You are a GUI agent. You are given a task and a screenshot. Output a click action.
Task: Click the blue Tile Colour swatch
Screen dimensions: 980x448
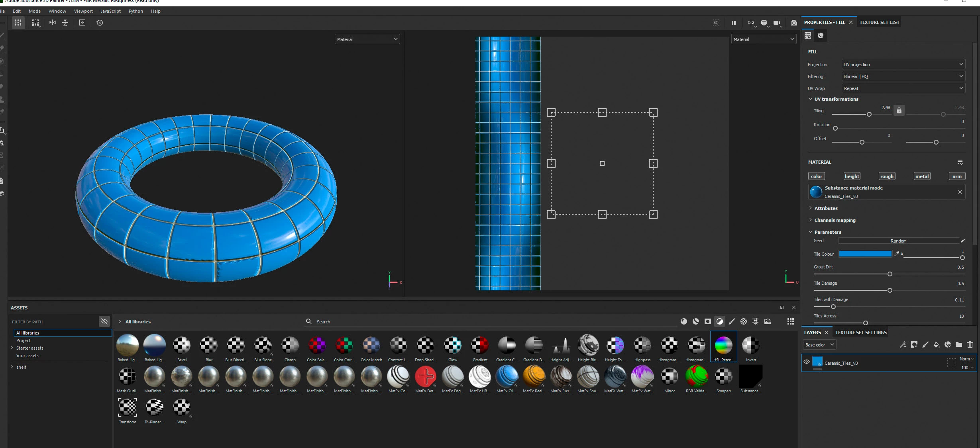[865, 254]
